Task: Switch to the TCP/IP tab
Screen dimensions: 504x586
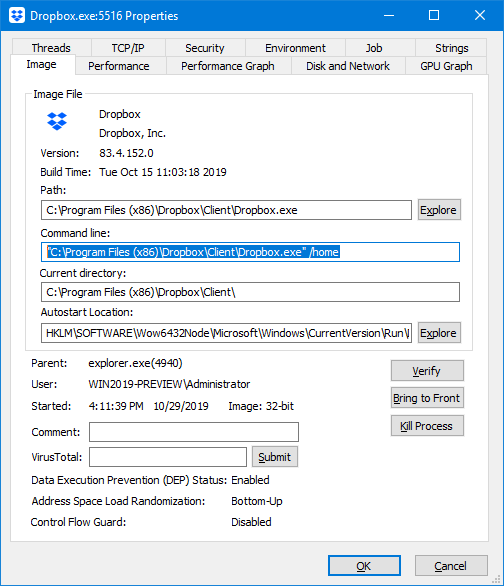Action: point(128,48)
